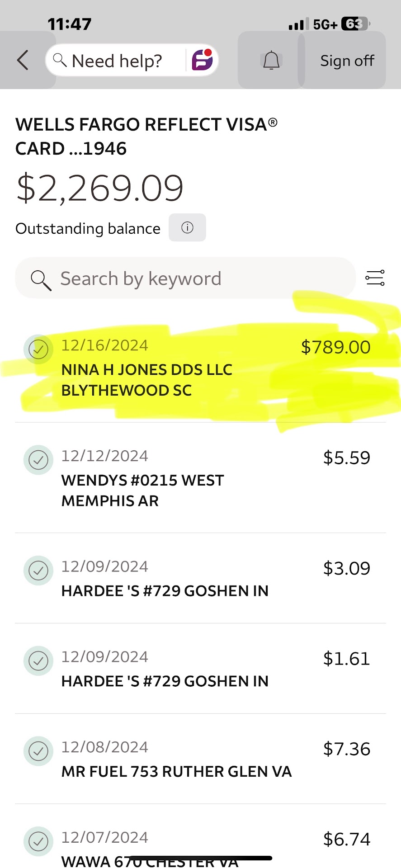Screen dimensions: 401x868
Task: Open Wendys #0215 West Memphis transaction
Action: pos(199,479)
